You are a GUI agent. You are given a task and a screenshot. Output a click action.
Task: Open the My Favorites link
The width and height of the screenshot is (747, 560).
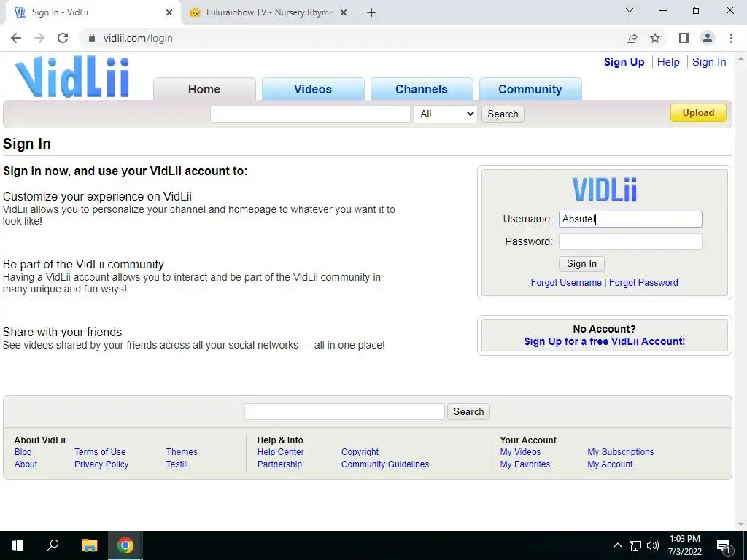525,464
